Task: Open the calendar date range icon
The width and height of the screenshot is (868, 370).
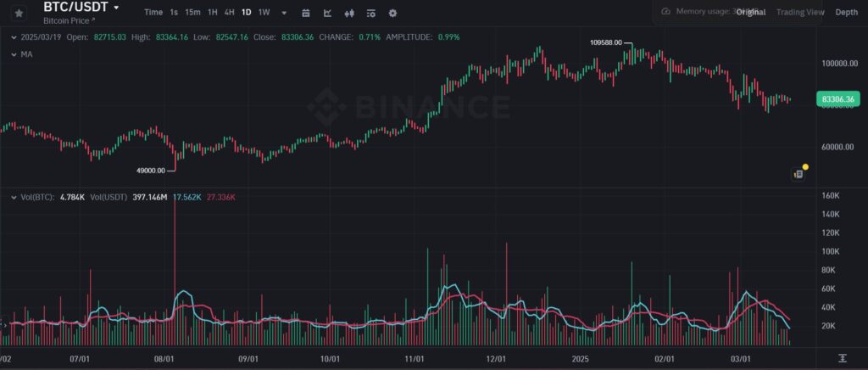Action: [305, 13]
